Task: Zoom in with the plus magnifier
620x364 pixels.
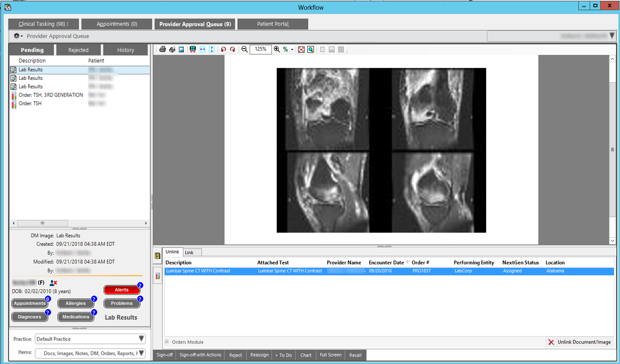Action: click(x=277, y=49)
